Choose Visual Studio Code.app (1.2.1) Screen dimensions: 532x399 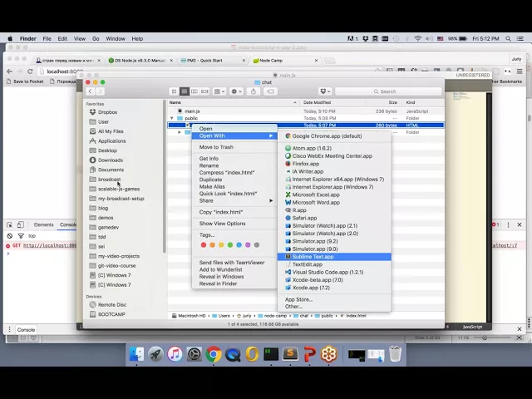[x=334, y=272]
